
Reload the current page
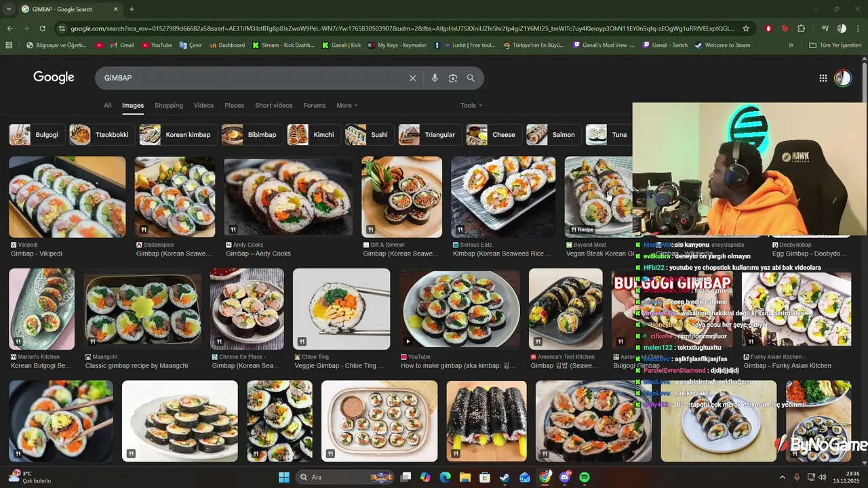(42, 28)
